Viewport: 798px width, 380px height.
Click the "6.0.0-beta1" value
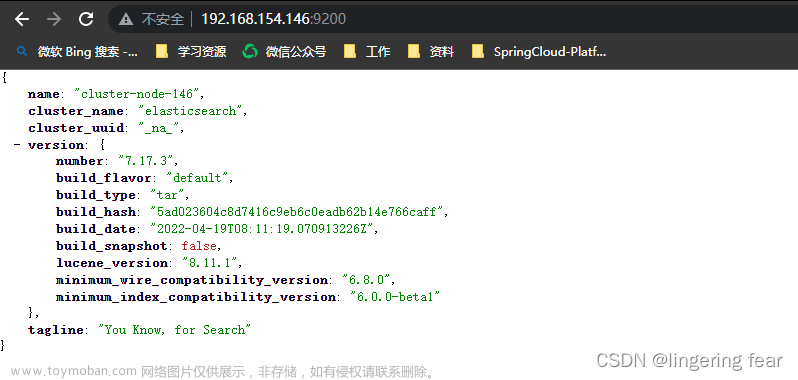pyautogui.click(x=394, y=297)
